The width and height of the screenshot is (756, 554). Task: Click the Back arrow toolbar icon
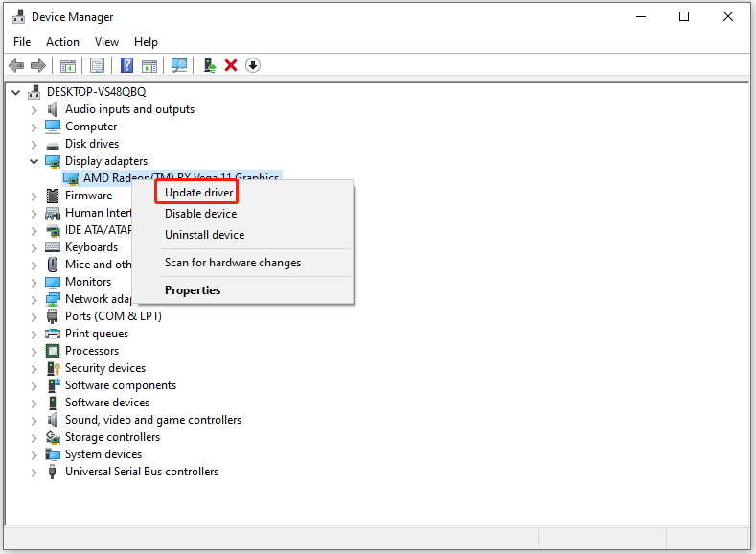(x=17, y=65)
